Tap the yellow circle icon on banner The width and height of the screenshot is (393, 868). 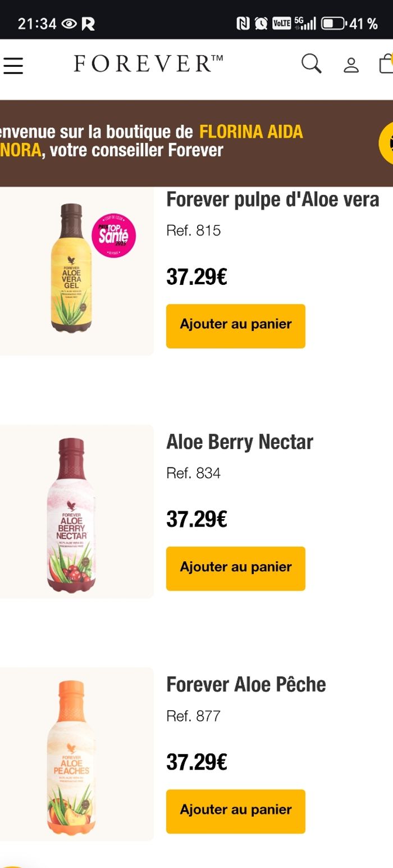386,143
